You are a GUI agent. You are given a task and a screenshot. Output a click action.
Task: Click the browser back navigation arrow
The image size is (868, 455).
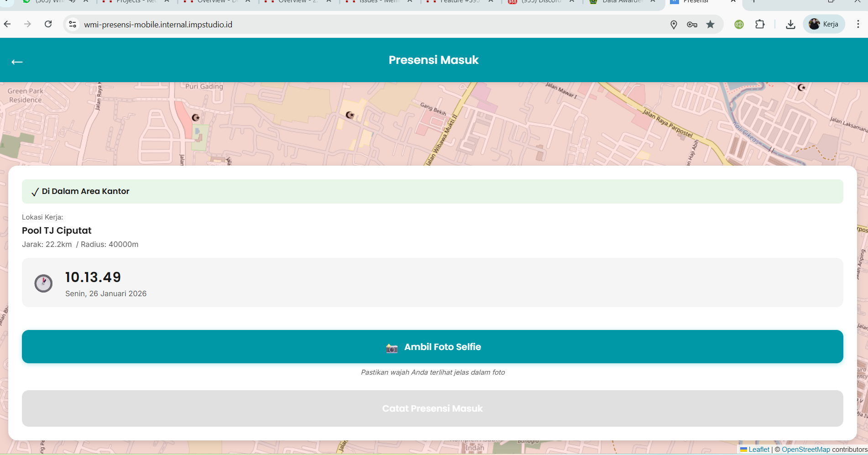(x=7, y=24)
